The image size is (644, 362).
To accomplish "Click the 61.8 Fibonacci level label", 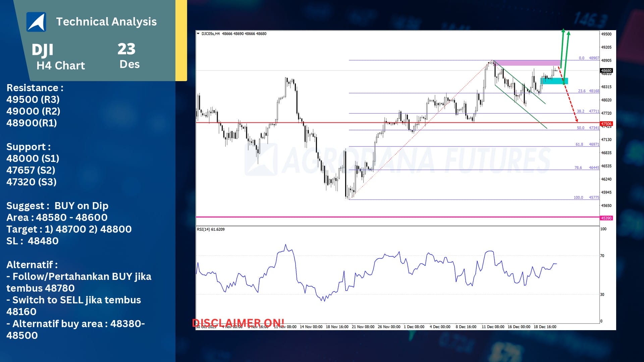I will pyautogui.click(x=579, y=144).
